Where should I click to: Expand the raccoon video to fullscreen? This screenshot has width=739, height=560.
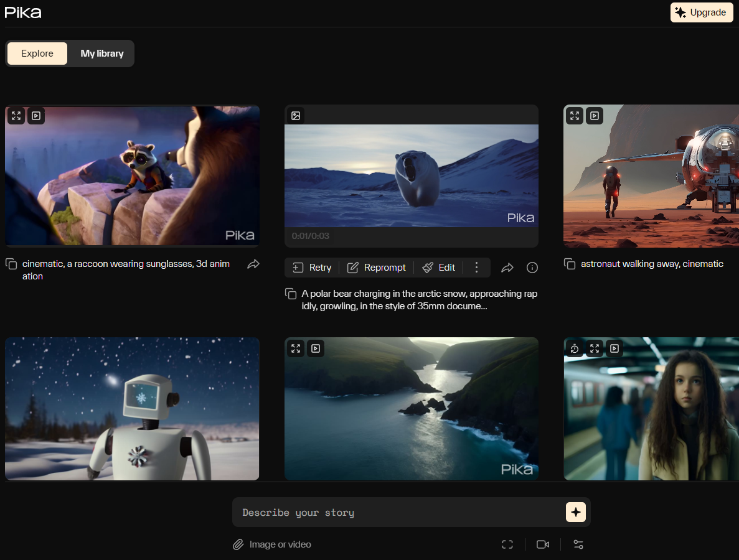pyautogui.click(x=16, y=116)
